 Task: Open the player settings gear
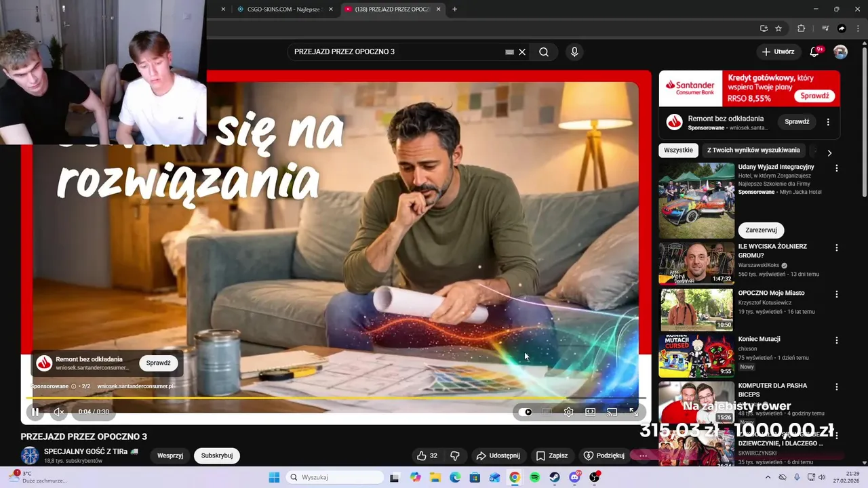[569, 411]
